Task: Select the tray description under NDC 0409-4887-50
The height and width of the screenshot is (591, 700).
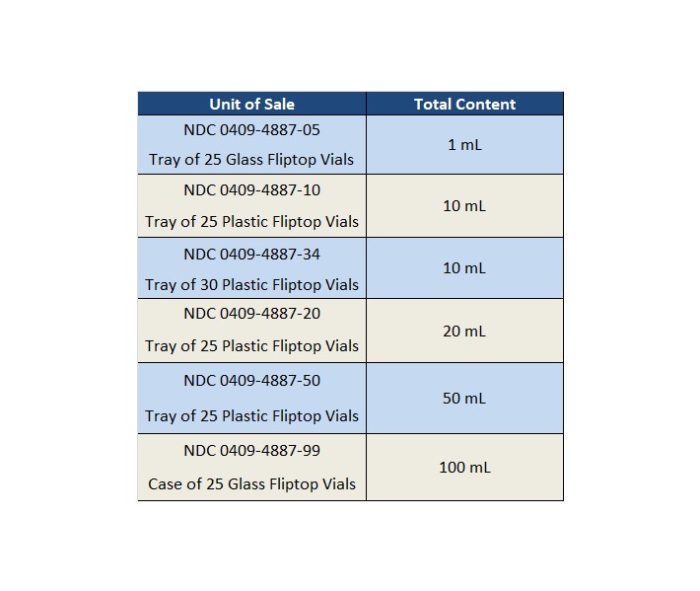Action: point(251,415)
